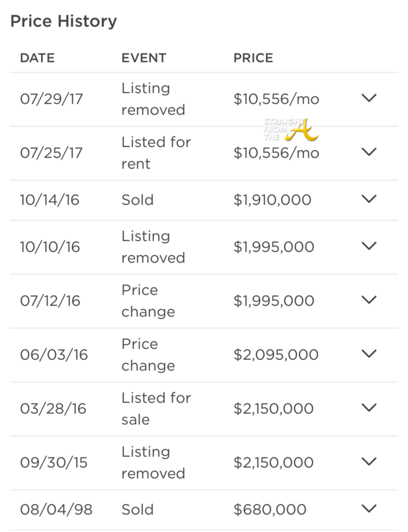Click the DATE column header
The height and width of the screenshot is (532, 408).
37,58
